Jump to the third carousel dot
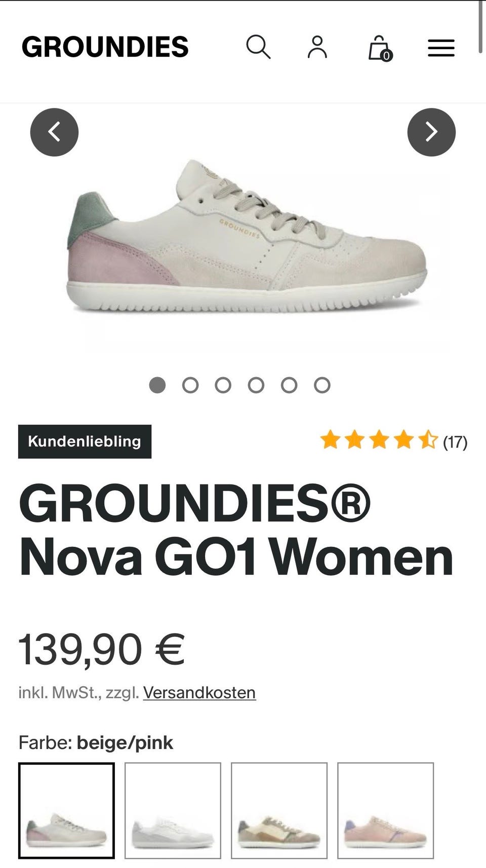This screenshot has width=486, height=868. pos(223,385)
